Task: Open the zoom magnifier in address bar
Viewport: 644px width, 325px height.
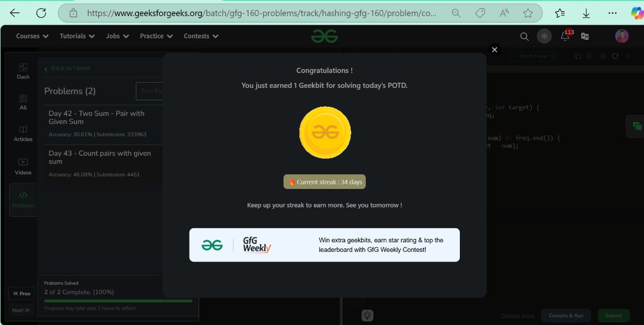Action: (x=456, y=13)
